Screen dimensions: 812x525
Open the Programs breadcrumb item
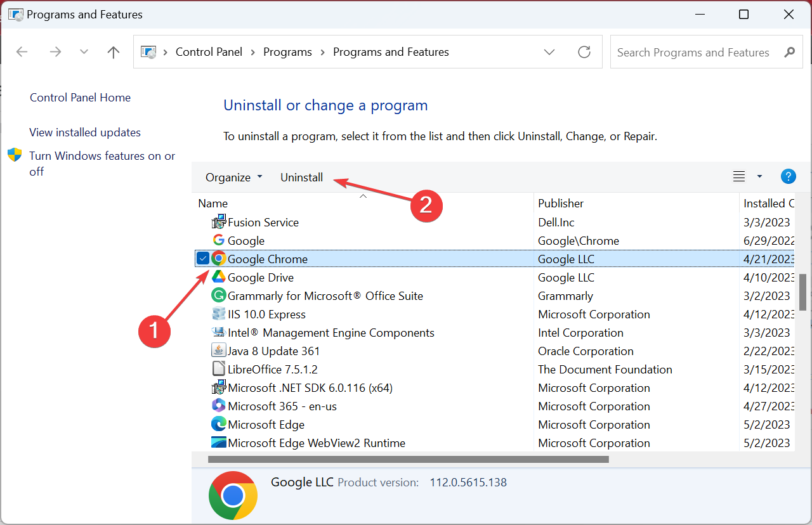pos(287,51)
